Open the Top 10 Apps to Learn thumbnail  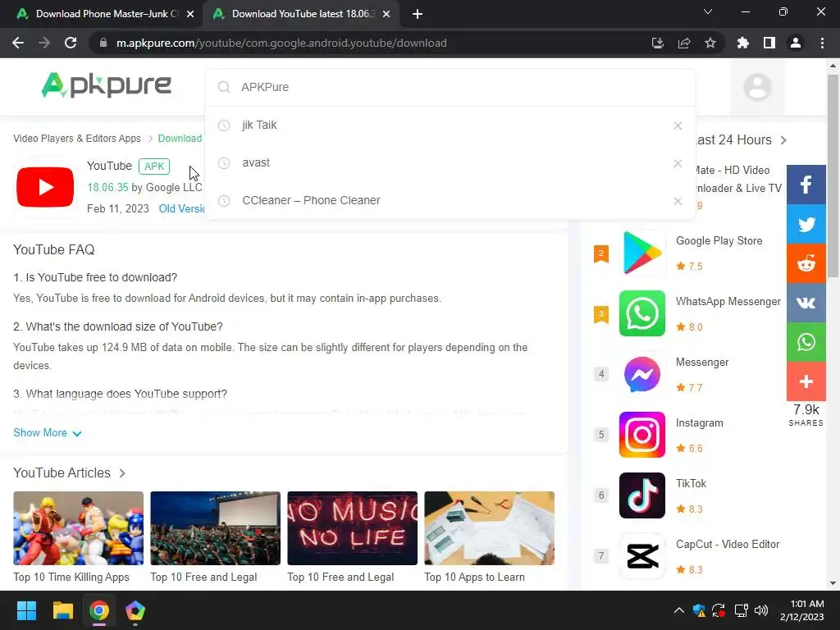[489, 528]
